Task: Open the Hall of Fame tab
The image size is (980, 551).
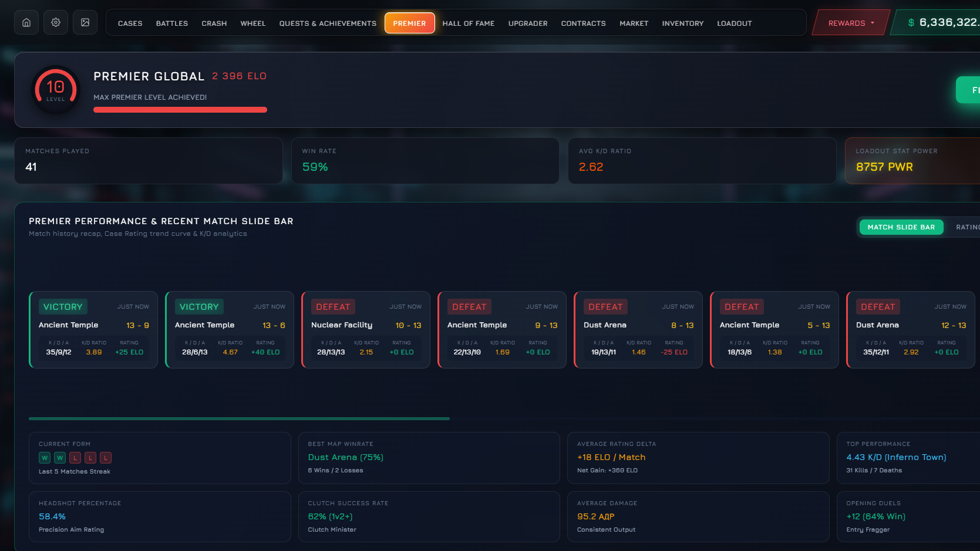Action: click(469, 23)
